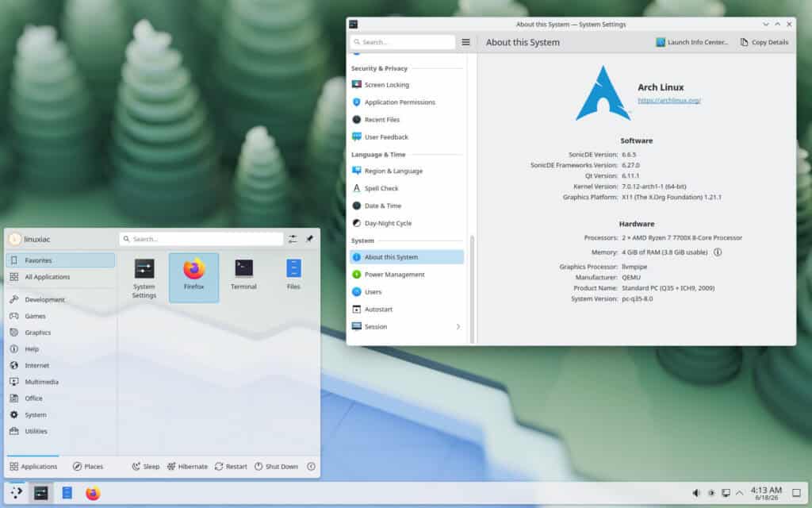
Task: Launch Firefox from launcher favorites
Action: 193,278
